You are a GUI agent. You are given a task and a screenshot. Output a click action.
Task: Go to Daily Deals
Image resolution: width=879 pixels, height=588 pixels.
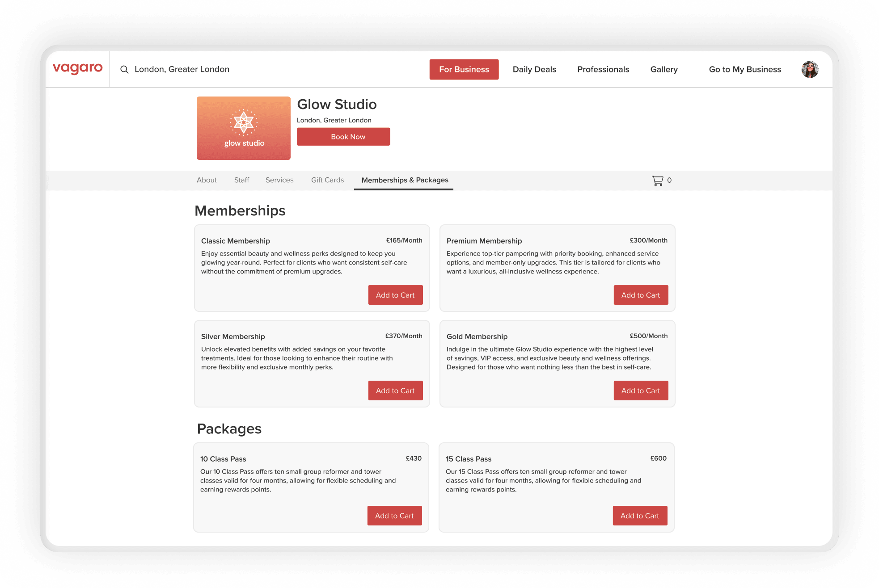534,69
